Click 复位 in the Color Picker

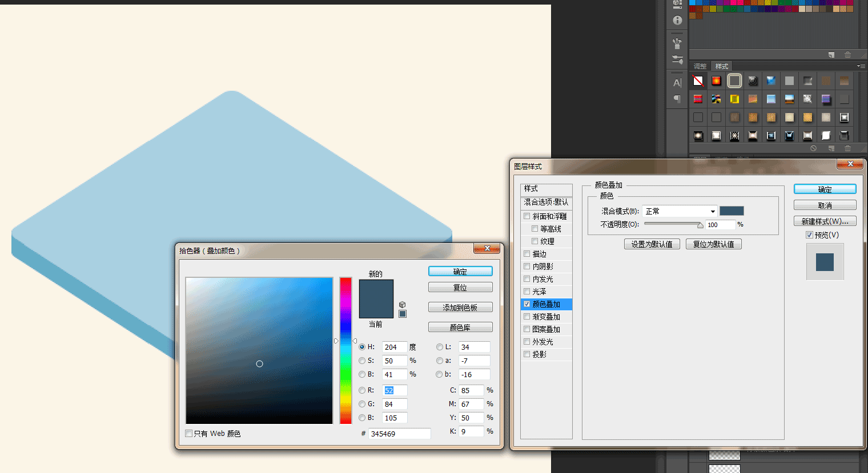(x=460, y=288)
